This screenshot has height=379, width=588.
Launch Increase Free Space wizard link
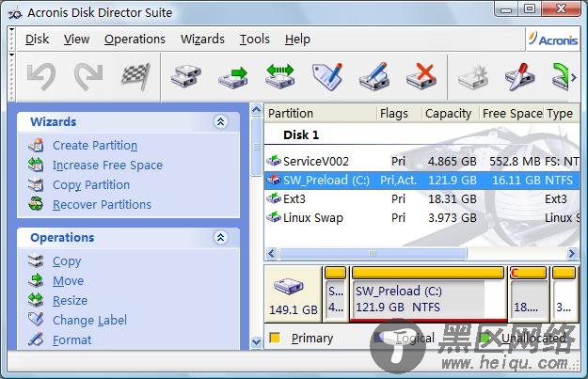click(107, 166)
